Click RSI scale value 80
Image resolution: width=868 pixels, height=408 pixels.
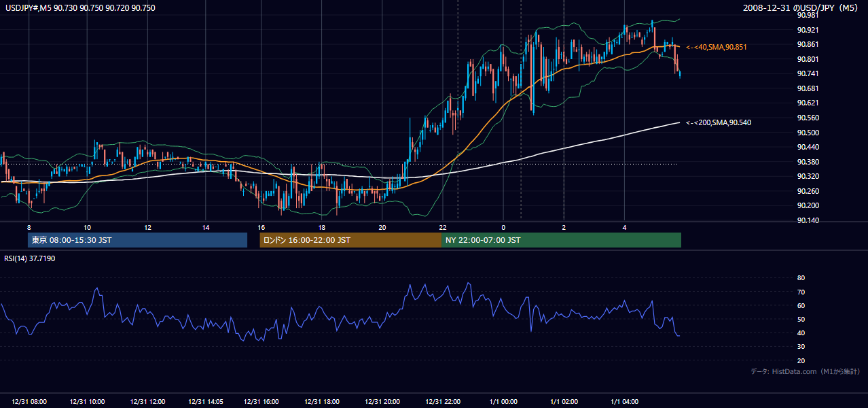(x=801, y=278)
